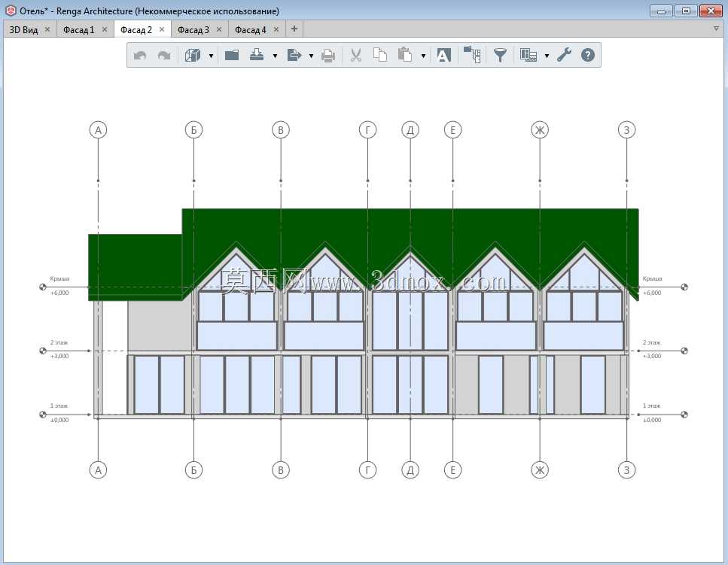Click right Крыша level label

tap(652, 279)
